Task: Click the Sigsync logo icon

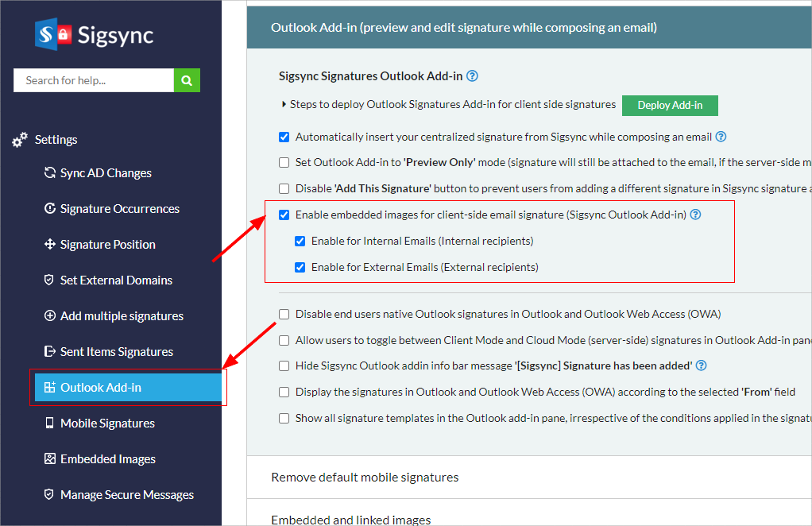Action: coord(54,34)
